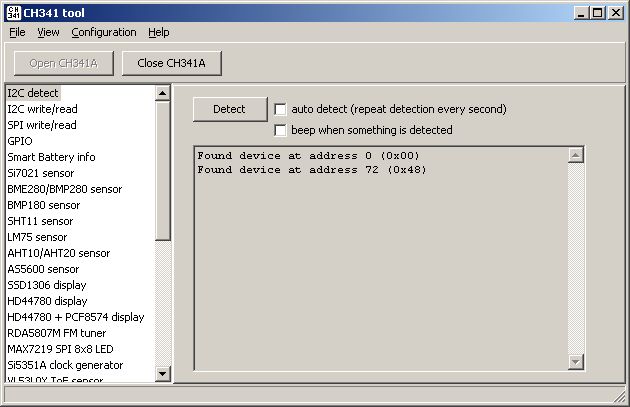Select SSD1306 display entry
630x407 pixels.
tap(47, 285)
